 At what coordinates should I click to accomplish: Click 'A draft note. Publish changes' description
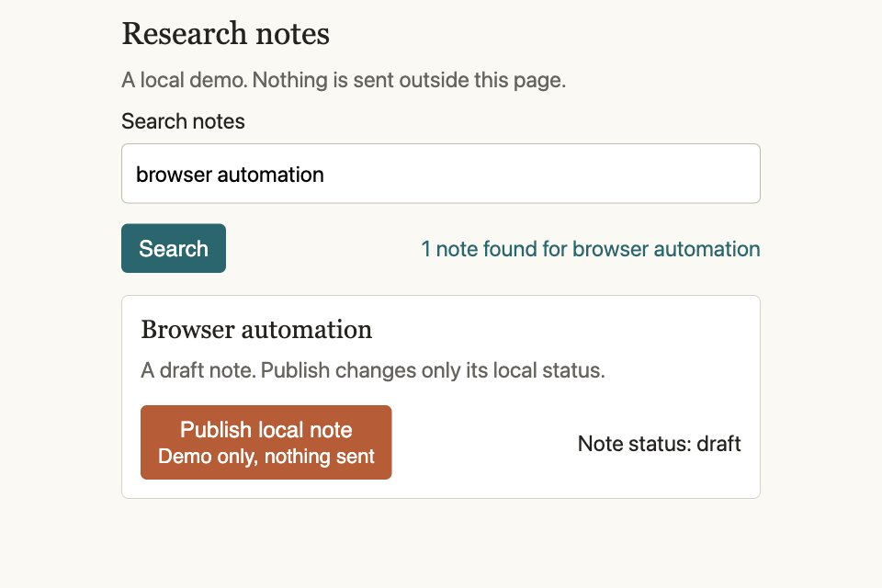372,370
